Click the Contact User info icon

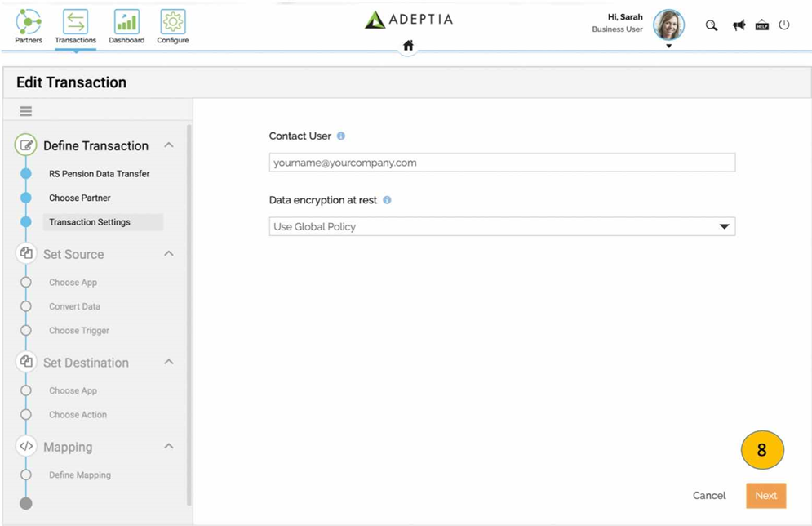(341, 136)
